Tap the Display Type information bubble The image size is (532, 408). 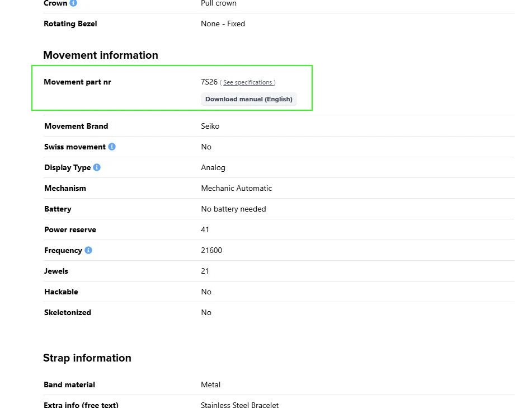click(x=96, y=167)
